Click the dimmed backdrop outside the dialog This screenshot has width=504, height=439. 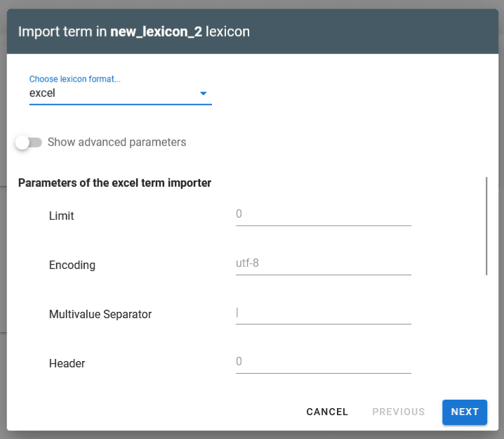point(3,211)
